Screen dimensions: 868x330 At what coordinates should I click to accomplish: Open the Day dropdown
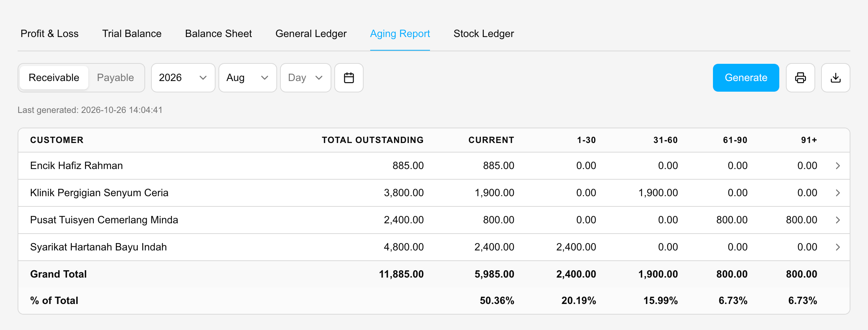[305, 78]
